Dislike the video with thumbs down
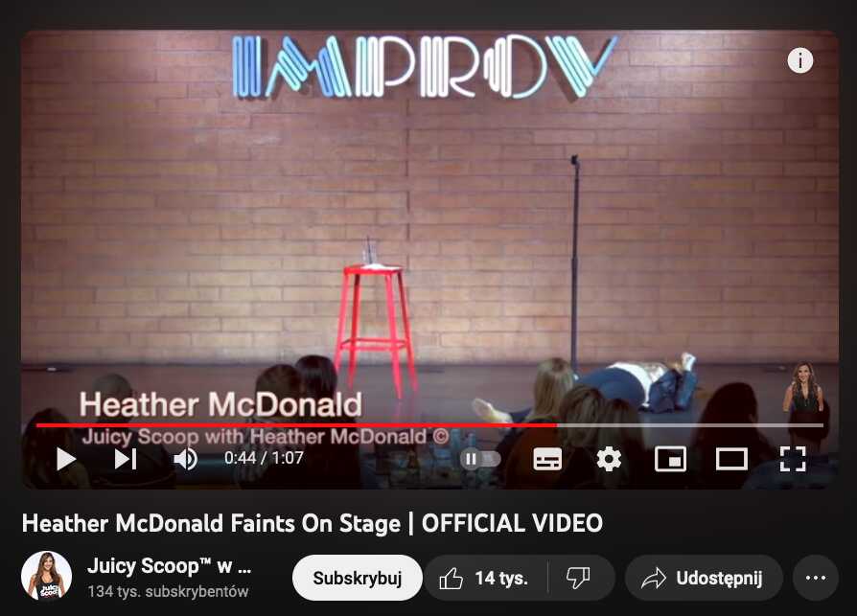 coord(578,578)
